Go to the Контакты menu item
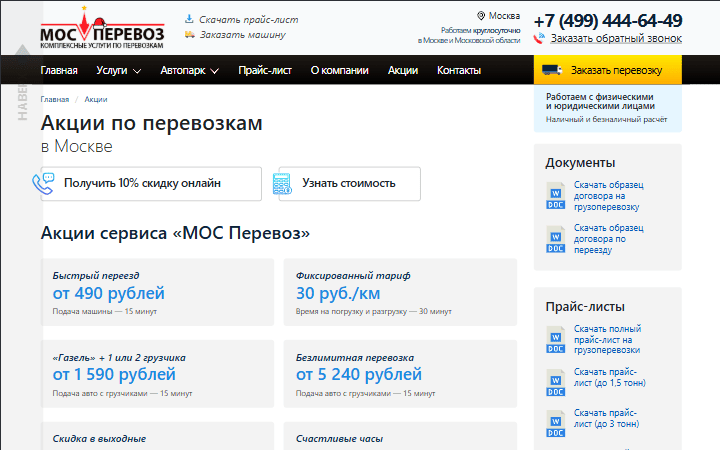This screenshot has height=450, width=720. tap(459, 71)
